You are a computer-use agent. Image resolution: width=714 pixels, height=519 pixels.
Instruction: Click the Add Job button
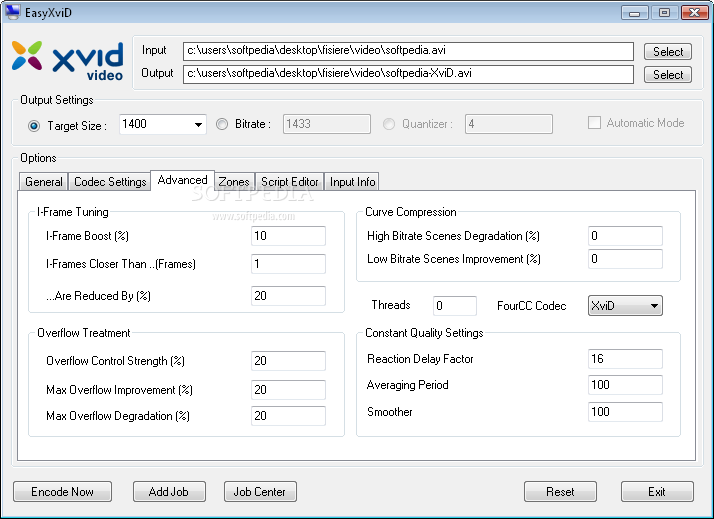[169, 492]
